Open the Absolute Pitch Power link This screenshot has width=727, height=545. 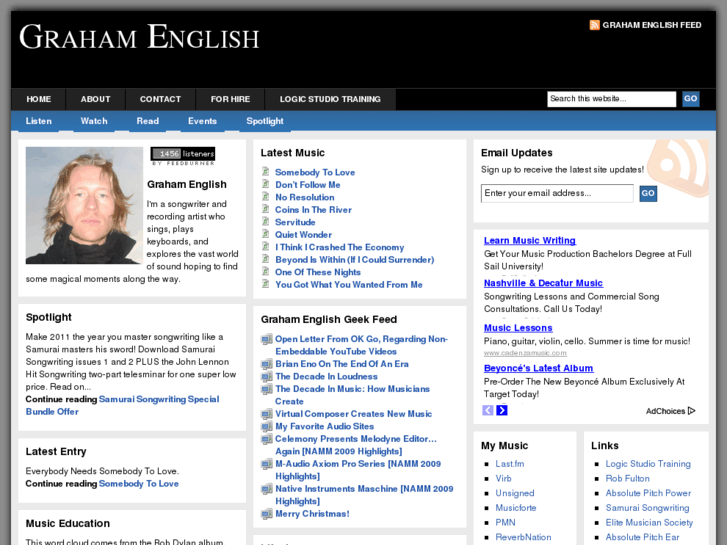tap(648, 493)
